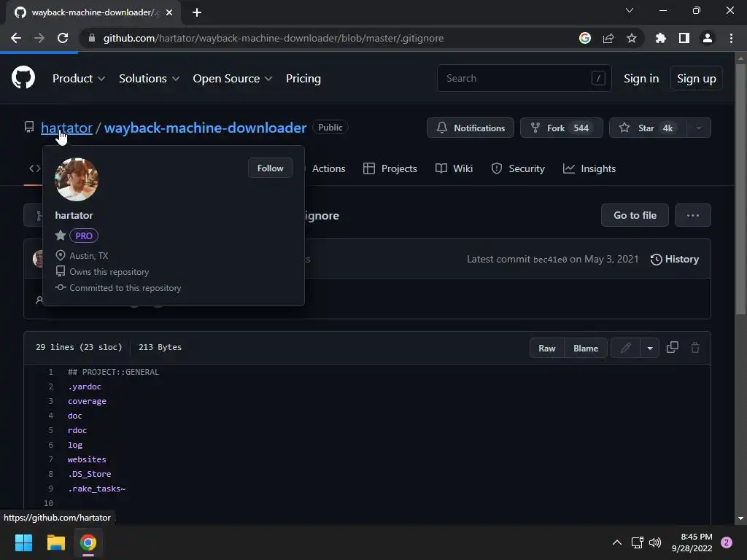Click the browser address bar URL
Viewport: 747px width, 560px height.
tap(274, 38)
